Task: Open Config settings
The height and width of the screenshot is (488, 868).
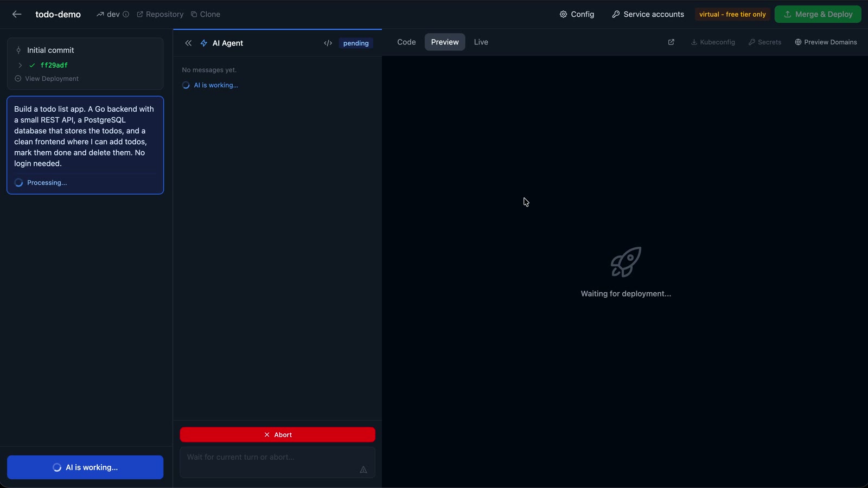Action: pos(577,15)
